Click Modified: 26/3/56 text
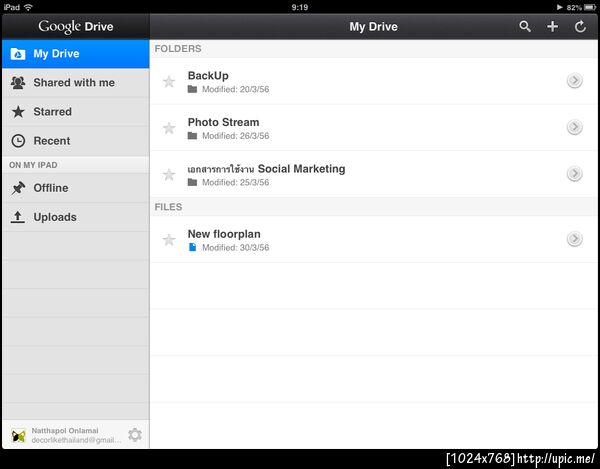The image size is (600, 469). pos(235,136)
